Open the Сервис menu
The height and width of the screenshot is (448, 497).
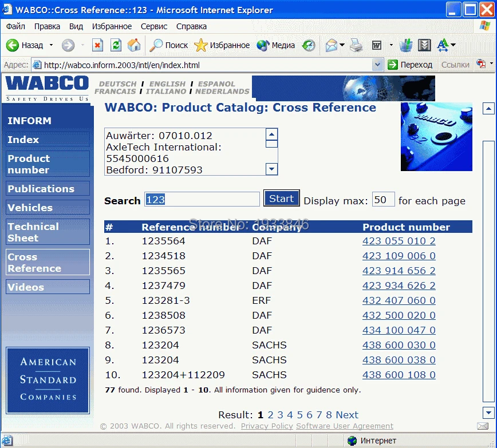[x=154, y=26]
